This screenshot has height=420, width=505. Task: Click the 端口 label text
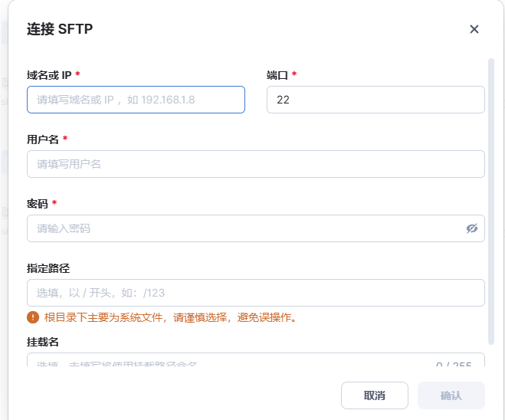277,75
